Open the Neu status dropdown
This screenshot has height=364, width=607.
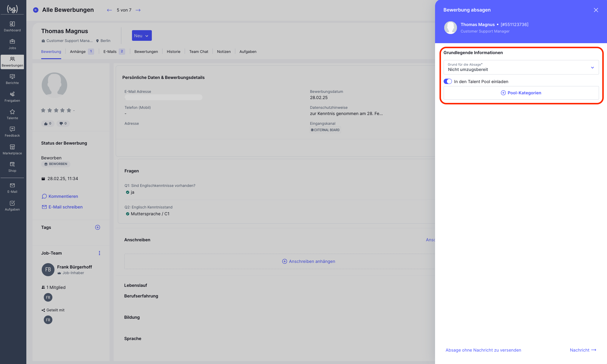[142, 35]
